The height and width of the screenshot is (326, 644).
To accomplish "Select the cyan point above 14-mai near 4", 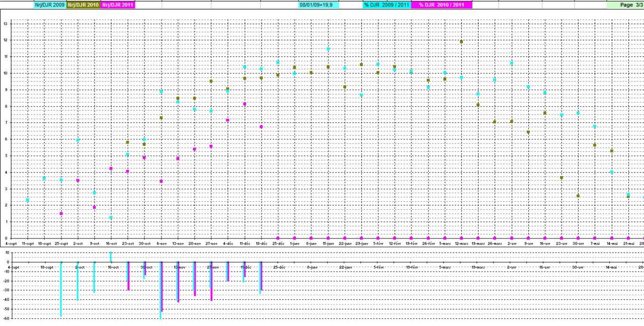I will pyautogui.click(x=611, y=172).
